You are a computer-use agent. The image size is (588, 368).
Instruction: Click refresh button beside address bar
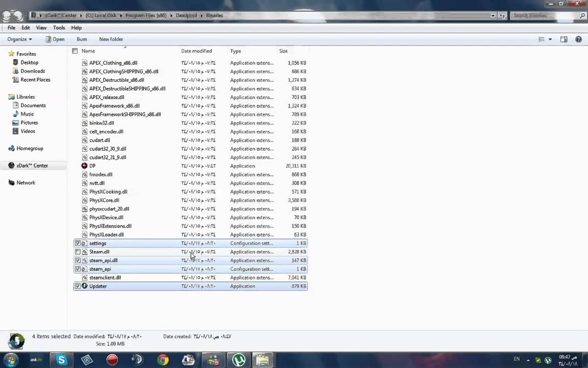pyautogui.click(x=502, y=15)
